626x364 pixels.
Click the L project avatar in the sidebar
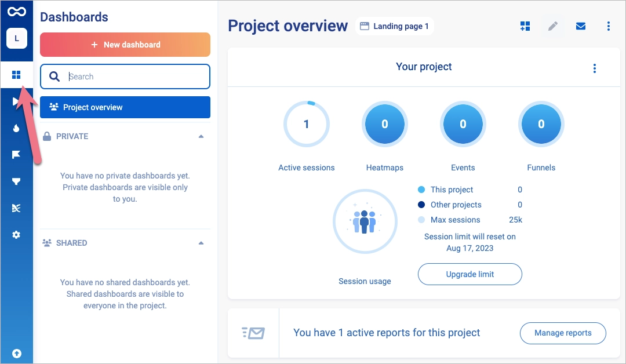pos(16,38)
